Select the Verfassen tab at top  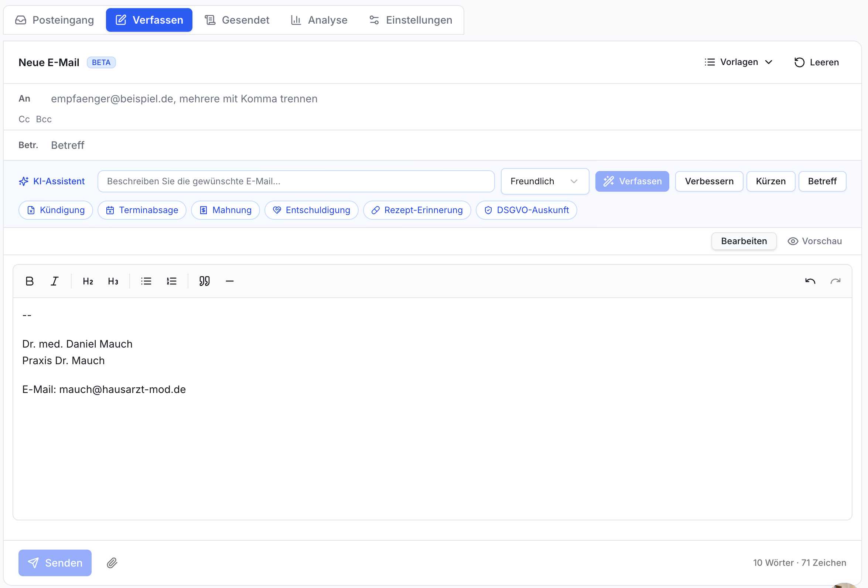(x=149, y=20)
